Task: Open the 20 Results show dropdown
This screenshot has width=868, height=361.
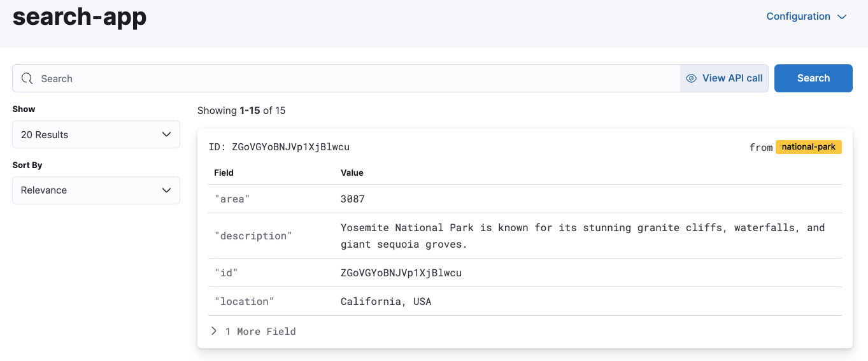Action: (x=96, y=134)
